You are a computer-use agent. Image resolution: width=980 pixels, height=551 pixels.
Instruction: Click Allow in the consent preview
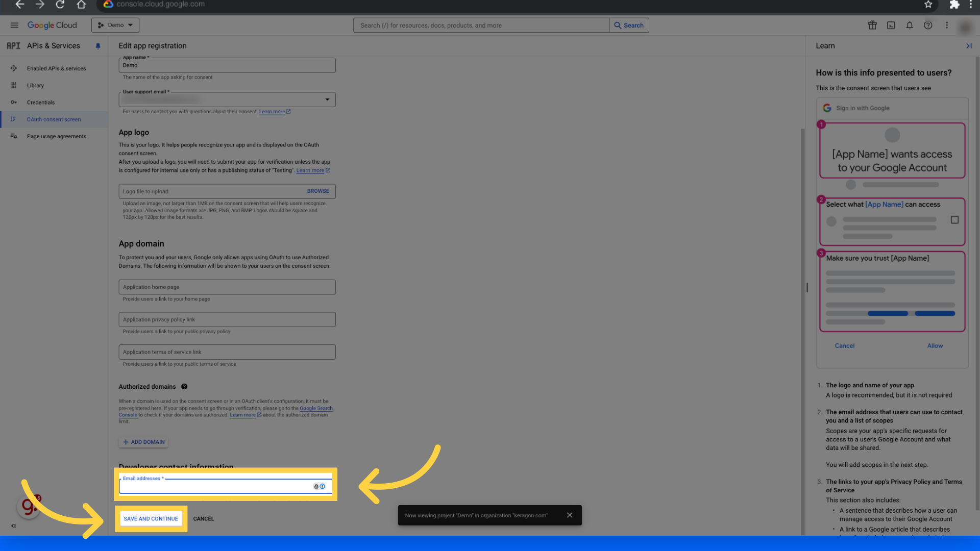click(x=935, y=346)
